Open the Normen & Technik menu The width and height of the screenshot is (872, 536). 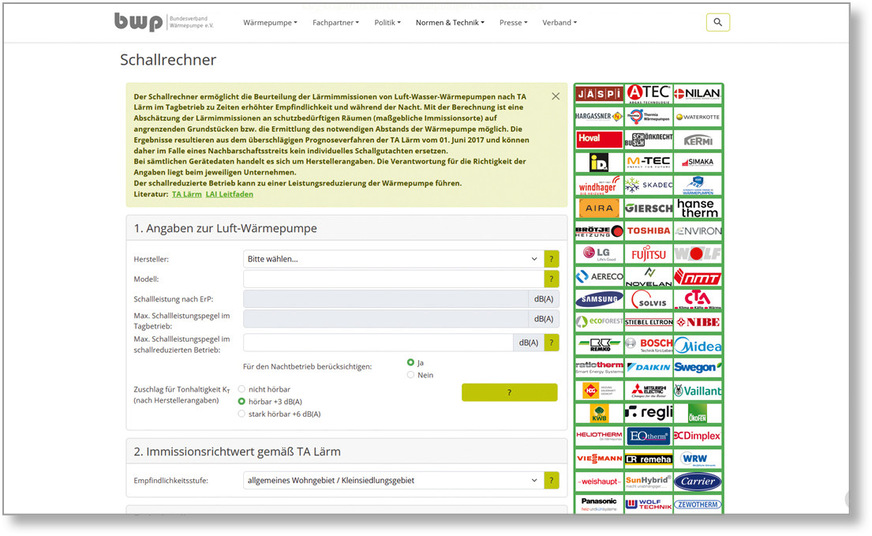tap(449, 22)
